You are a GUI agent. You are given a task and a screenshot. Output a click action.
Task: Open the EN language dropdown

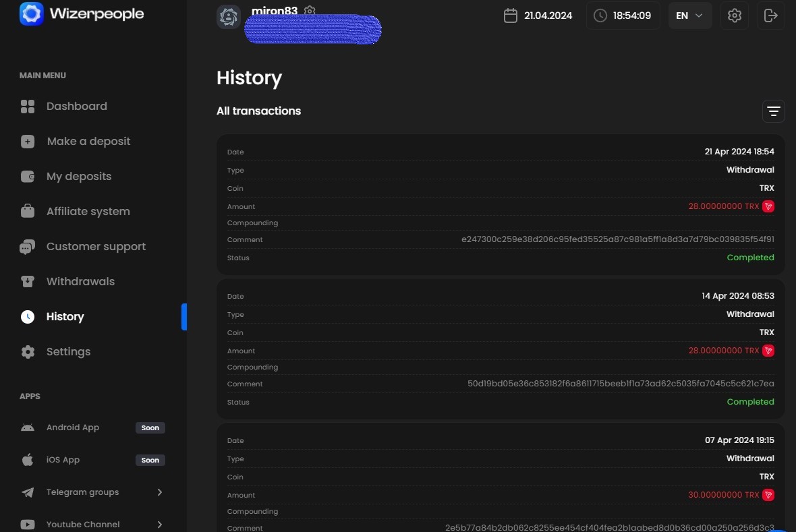click(x=690, y=16)
